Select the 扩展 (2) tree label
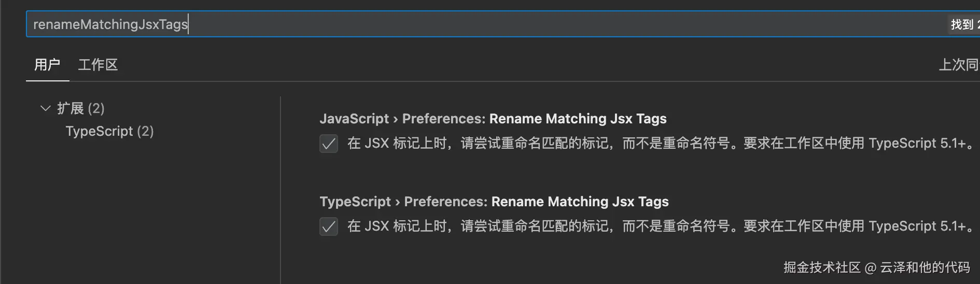 [x=81, y=108]
